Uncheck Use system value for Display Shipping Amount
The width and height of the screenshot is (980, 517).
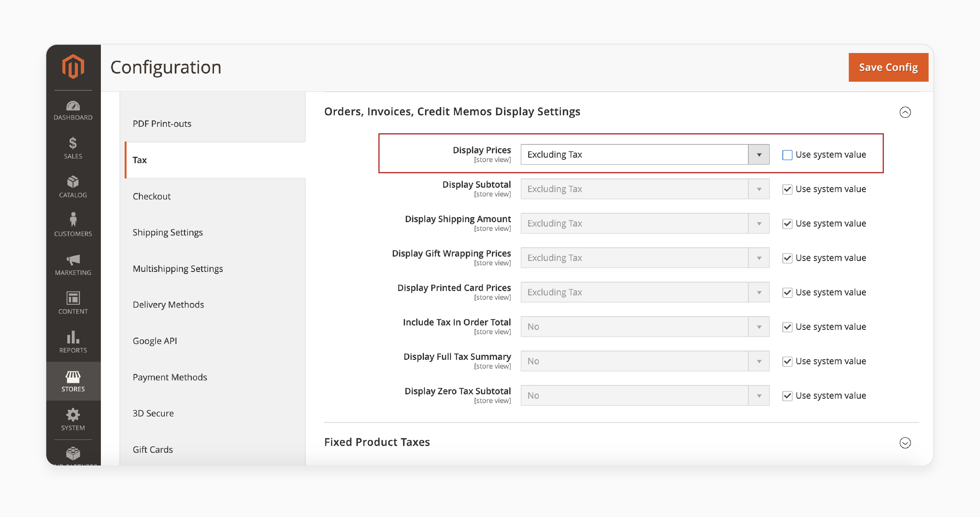(x=787, y=224)
